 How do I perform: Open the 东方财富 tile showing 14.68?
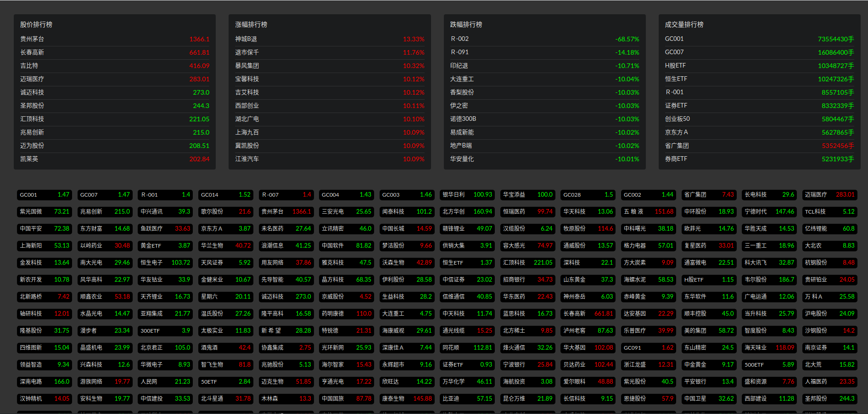click(105, 229)
